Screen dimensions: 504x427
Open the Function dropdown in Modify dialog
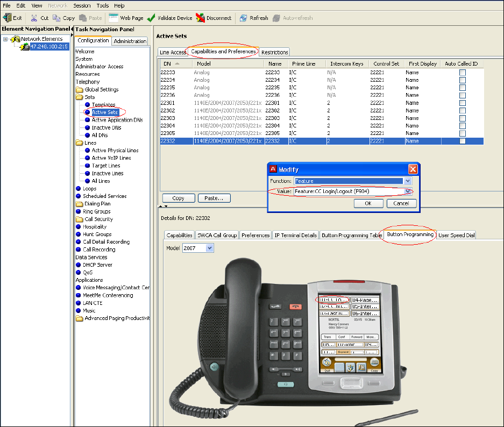pos(408,181)
